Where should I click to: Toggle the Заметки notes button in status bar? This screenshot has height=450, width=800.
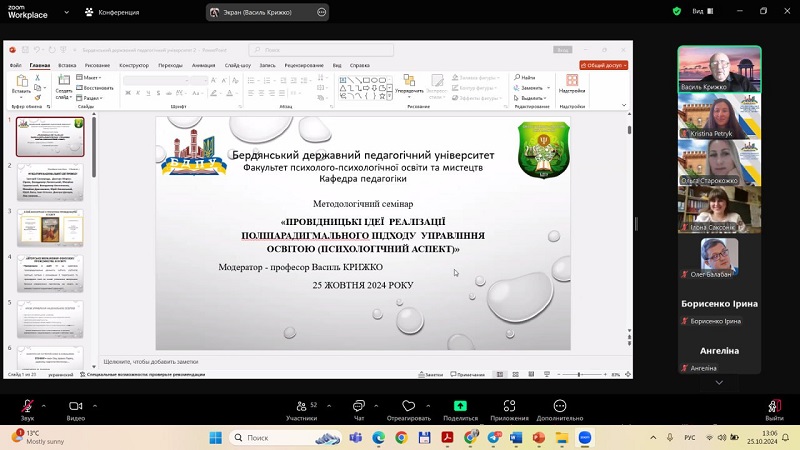431,374
